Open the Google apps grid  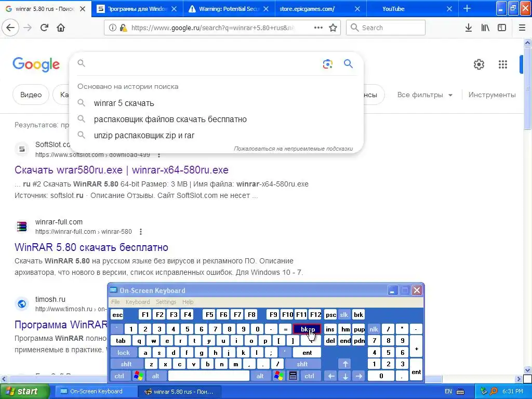coord(503,64)
